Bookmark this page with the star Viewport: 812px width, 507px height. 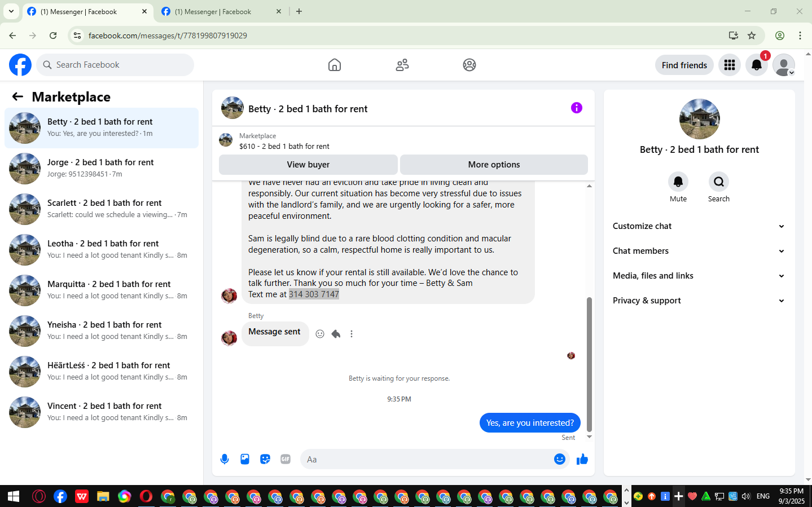tap(752, 36)
